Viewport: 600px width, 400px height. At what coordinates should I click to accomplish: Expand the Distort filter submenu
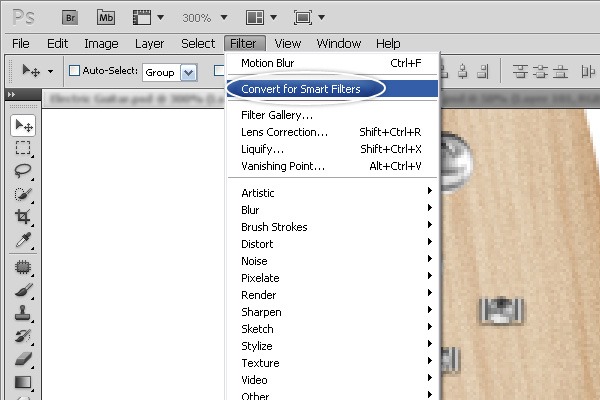pyautogui.click(x=332, y=244)
